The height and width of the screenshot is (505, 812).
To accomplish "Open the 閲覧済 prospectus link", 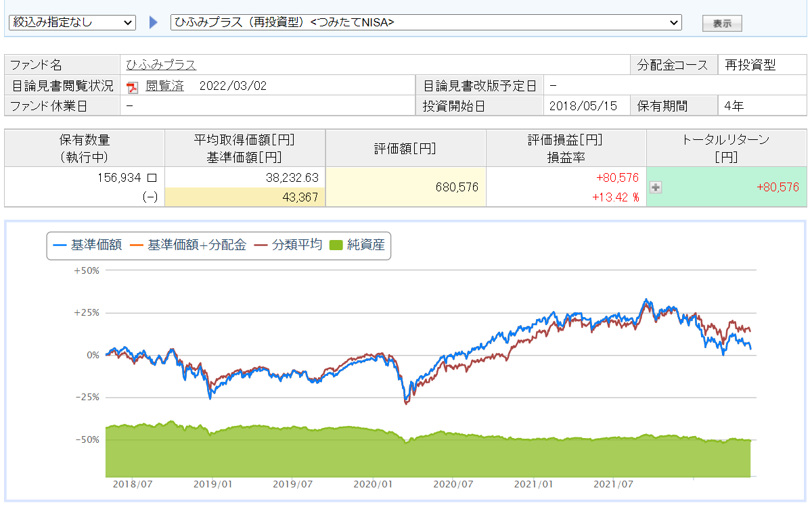I will click(x=164, y=86).
